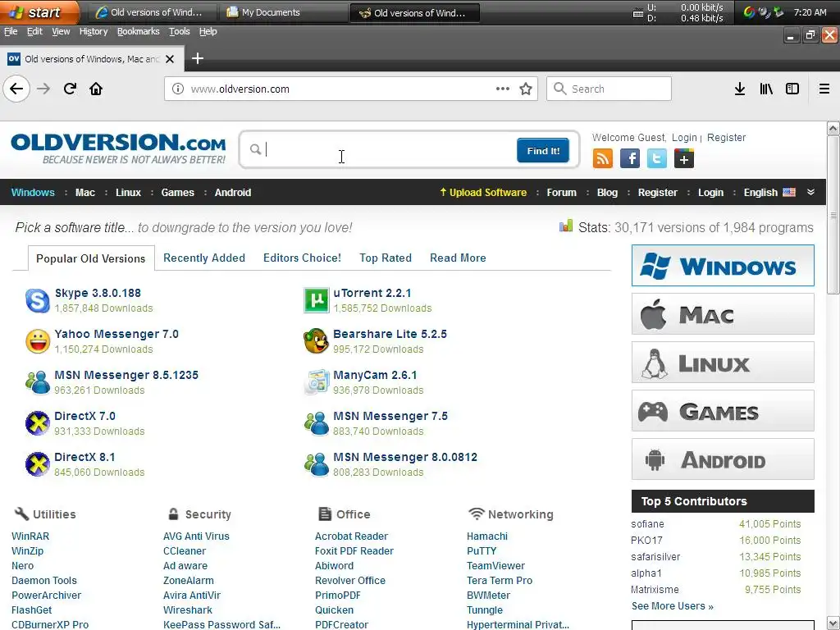Switch to Recently Added tab
The height and width of the screenshot is (630, 840).
[204, 258]
